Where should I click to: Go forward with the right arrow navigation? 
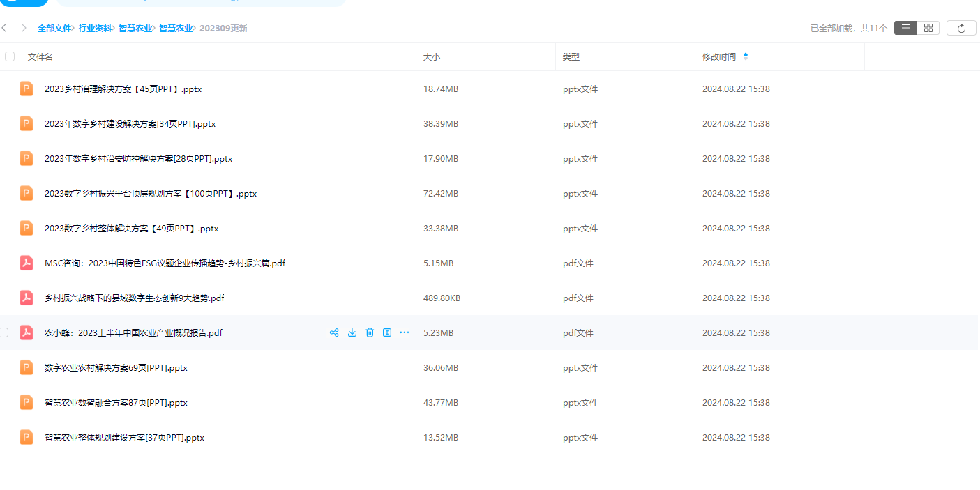(24, 28)
